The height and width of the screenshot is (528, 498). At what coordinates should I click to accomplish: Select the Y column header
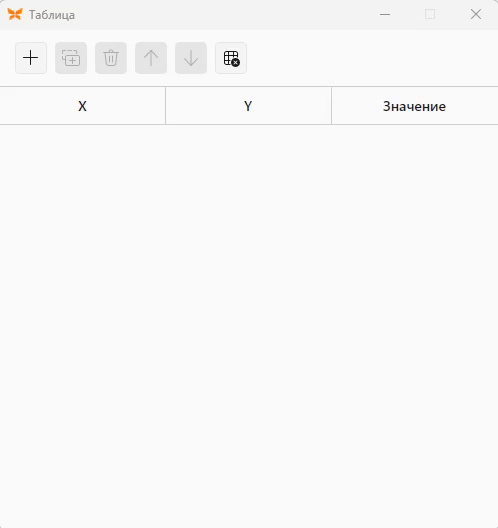[248, 106]
